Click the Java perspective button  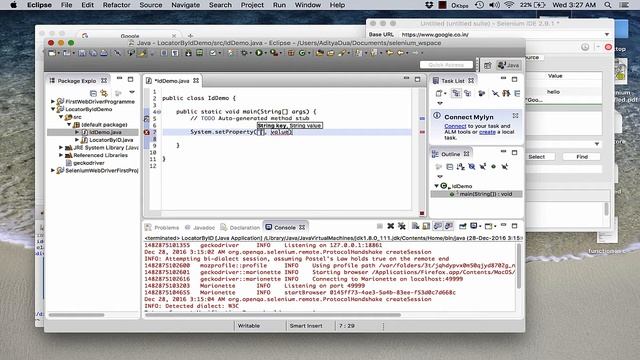509,65
